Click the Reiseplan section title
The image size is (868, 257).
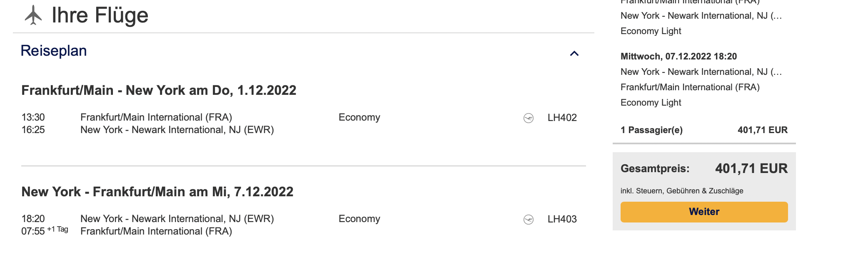(x=54, y=51)
